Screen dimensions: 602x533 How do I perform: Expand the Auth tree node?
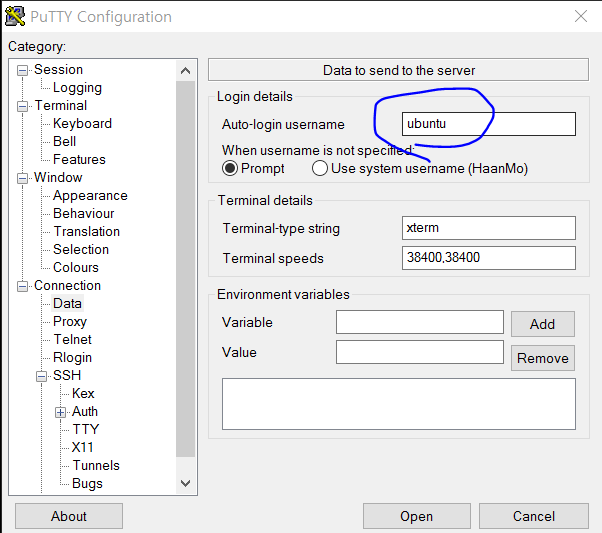click(x=60, y=412)
